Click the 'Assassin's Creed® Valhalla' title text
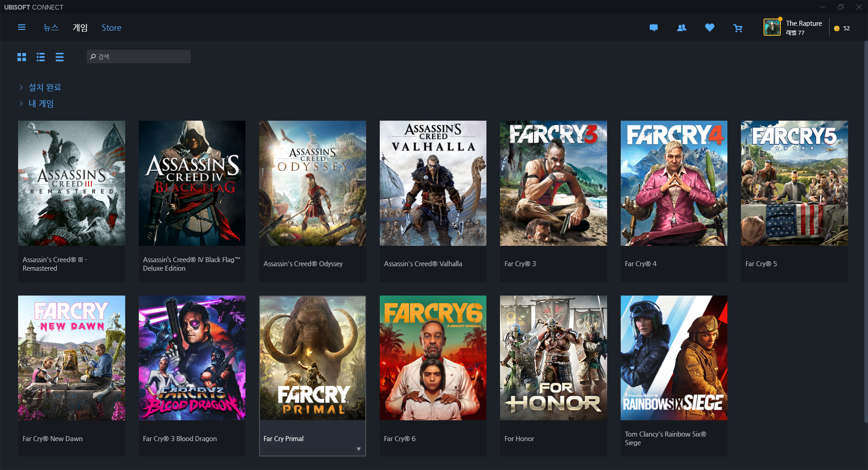The width and height of the screenshot is (868, 470). [x=423, y=264]
